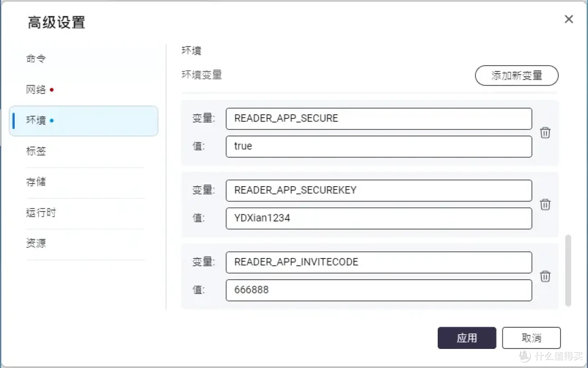The width and height of the screenshot is (588, 368).
Task: Cancel with the 取消 button
Action: (531, 338)
